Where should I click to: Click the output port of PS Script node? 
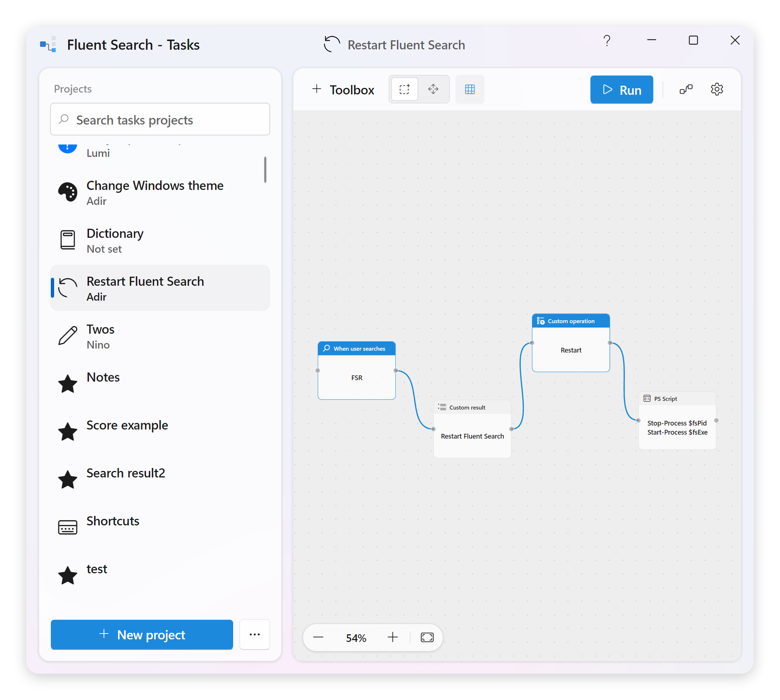pyautogui.click(x=716, y=420)
